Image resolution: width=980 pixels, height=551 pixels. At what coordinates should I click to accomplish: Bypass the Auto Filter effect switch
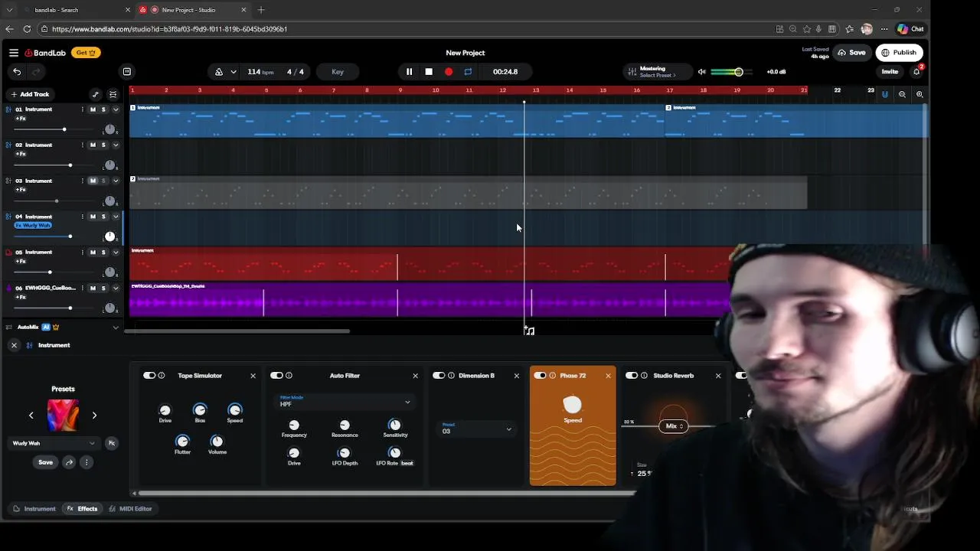(276, 376)
